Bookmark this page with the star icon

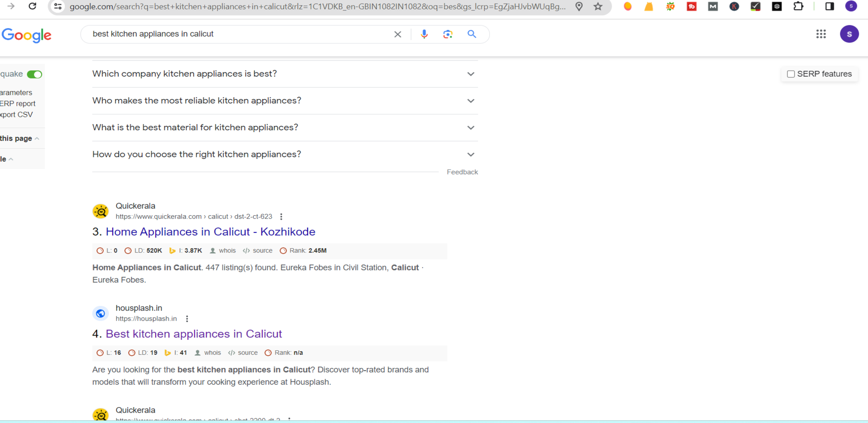[x=598, y=7]
